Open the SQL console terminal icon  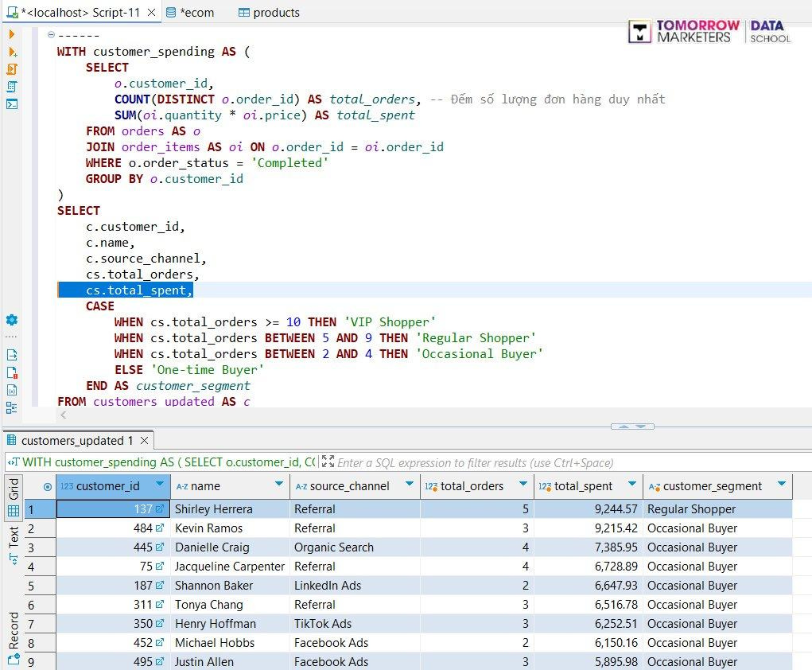click(12, 104)
